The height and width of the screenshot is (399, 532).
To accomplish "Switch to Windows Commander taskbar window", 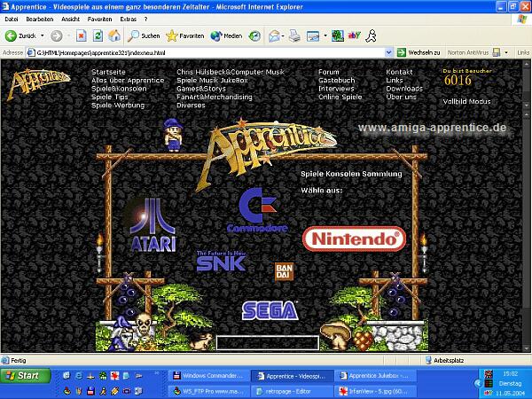I will 208,376.
